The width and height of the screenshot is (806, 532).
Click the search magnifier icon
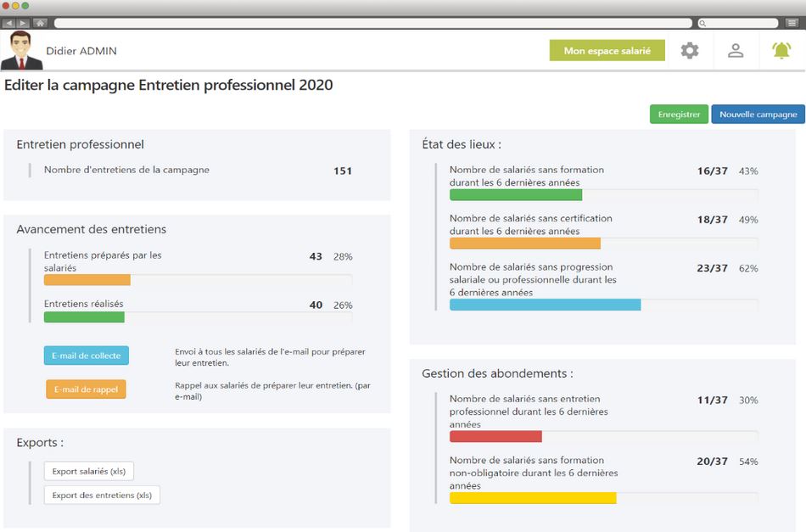702,23
